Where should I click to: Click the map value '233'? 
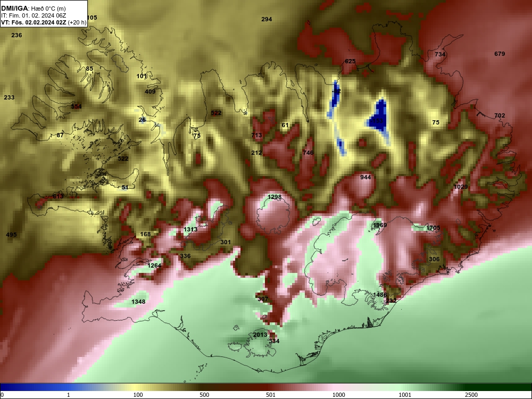click(x=9, y=98)
